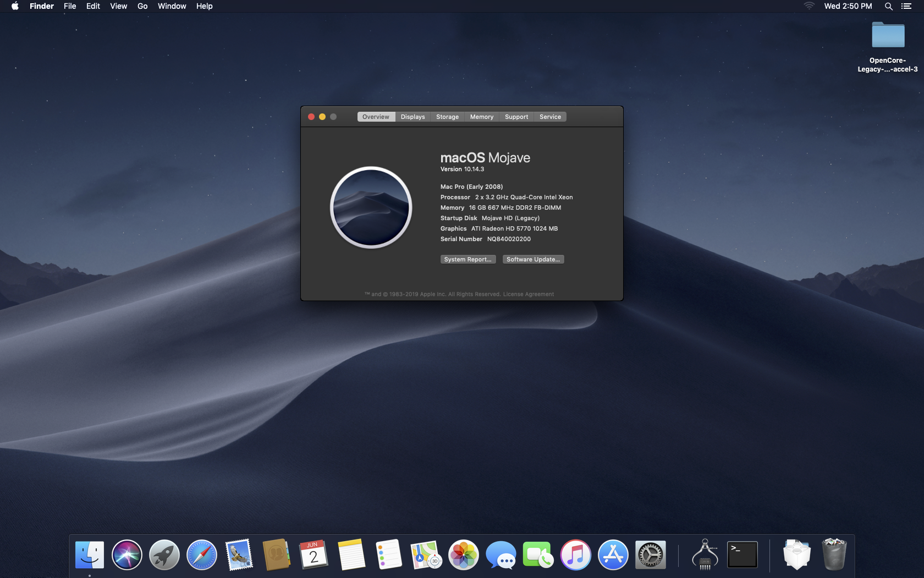
Task: Open iTunes music icon
Action: [x=576, y=555]
